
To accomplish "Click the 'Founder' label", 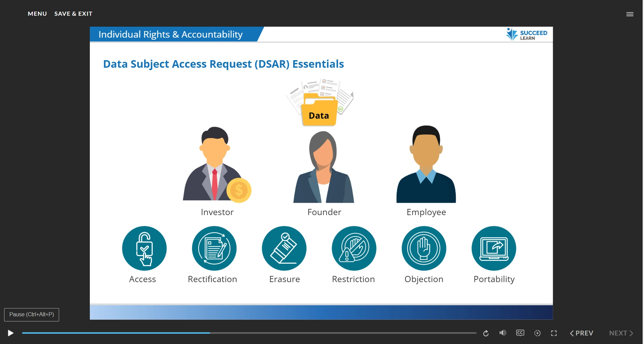I will click(x=324, y=212).
